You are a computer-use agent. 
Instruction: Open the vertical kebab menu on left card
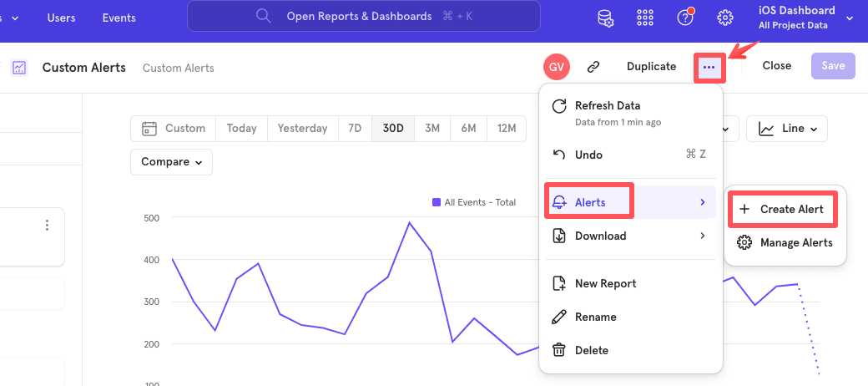tap(47, 226)
